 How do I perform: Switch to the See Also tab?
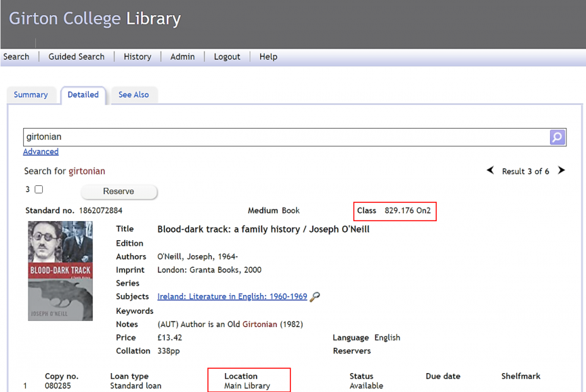coord(134,95)
